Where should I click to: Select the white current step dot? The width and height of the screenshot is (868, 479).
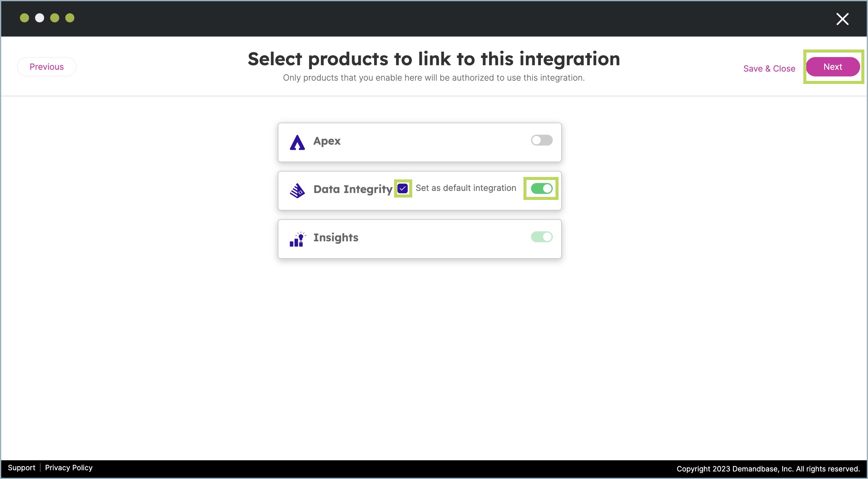coord(39,18)
